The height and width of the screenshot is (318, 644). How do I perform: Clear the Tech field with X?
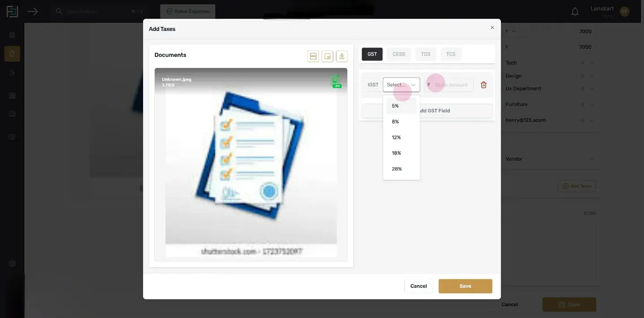pyautogui.click(x=582, y=63)
